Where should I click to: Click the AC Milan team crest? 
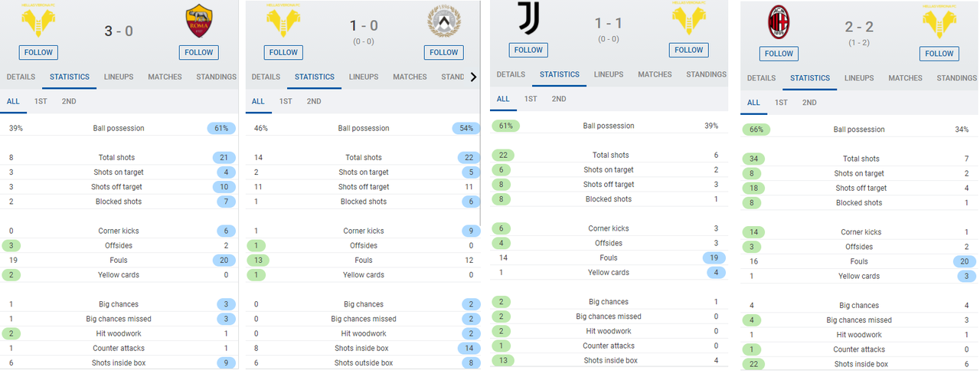779,23
